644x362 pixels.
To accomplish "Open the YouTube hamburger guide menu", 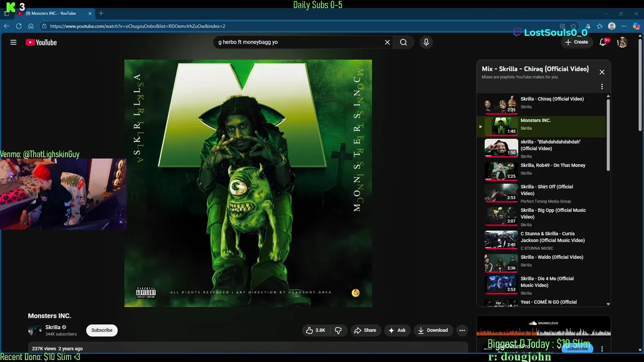I will 14,42.
